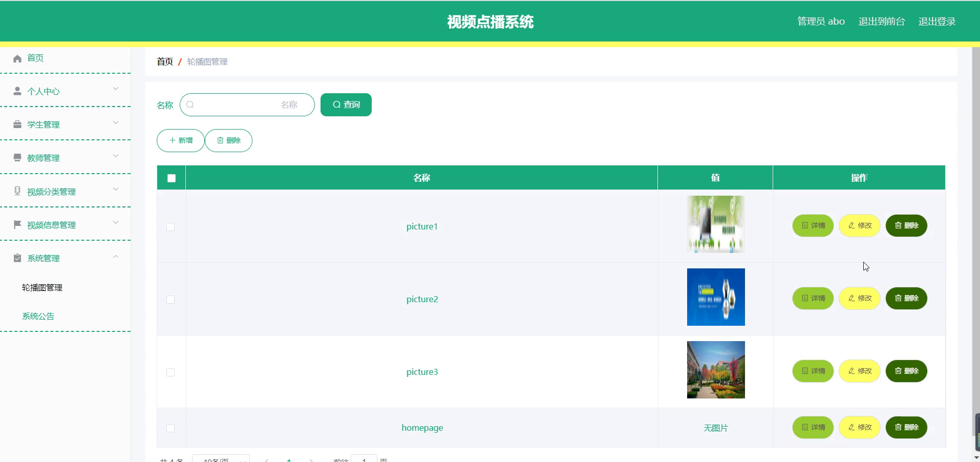Click 修改 for homepage
The width and height of the screenshot is (980, 462).
(x=860, y=427)
